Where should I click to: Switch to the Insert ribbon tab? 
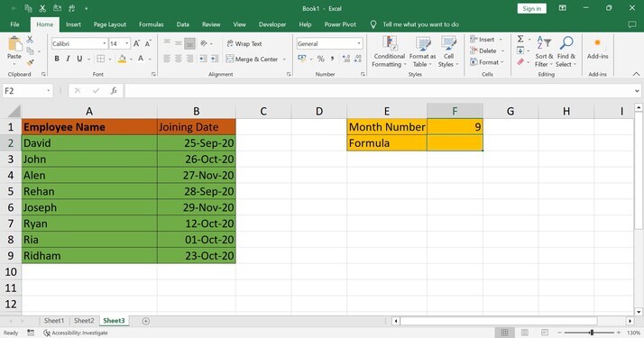pos(73,24)
